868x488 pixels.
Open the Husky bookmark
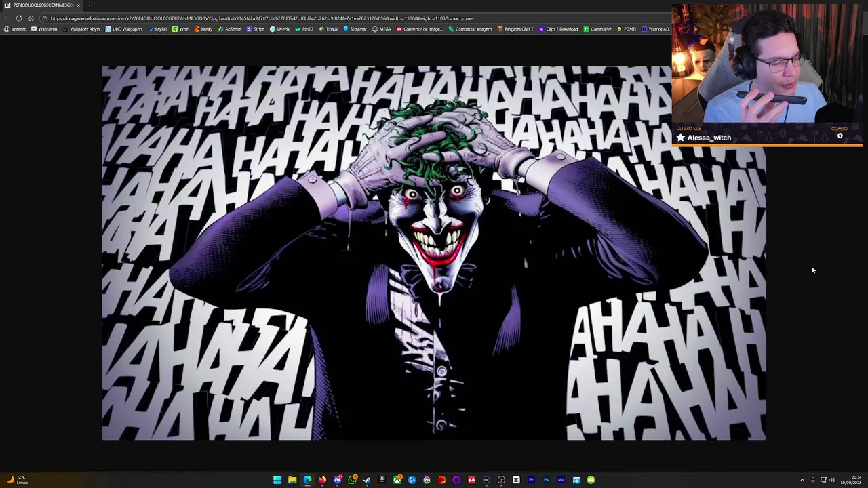point(203,29)
